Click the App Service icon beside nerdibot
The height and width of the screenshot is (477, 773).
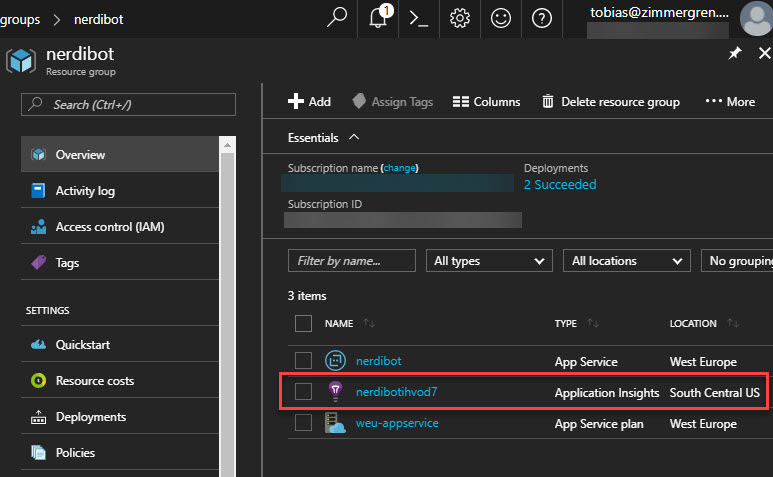pos(335,361)
